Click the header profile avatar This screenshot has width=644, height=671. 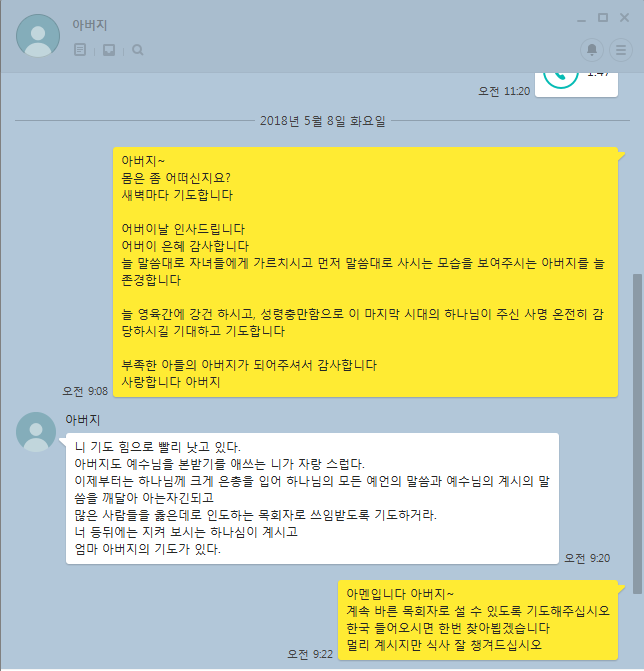tap(38, 36)
